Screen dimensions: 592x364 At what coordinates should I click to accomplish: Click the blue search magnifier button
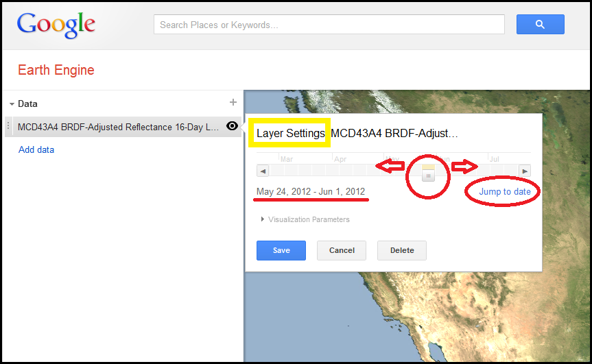(x=540, y=25)
